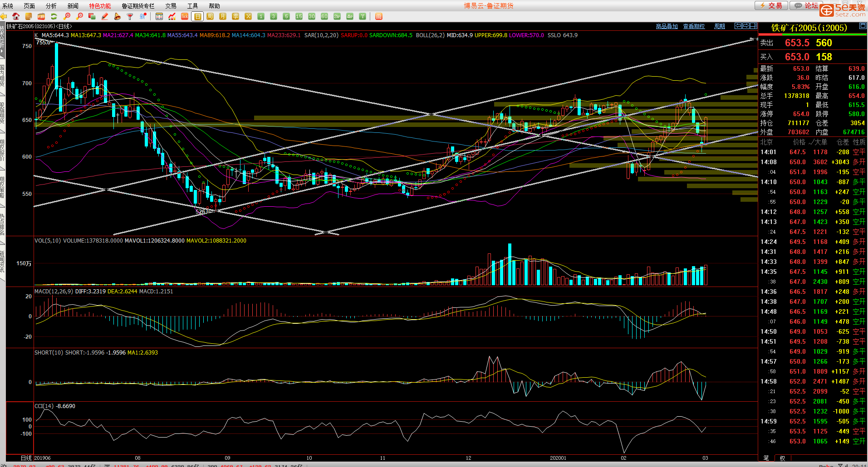868x467 pixels.
Task: Maximize the 铁矿石2005 quote panel
Action: (x=863, y=26)
